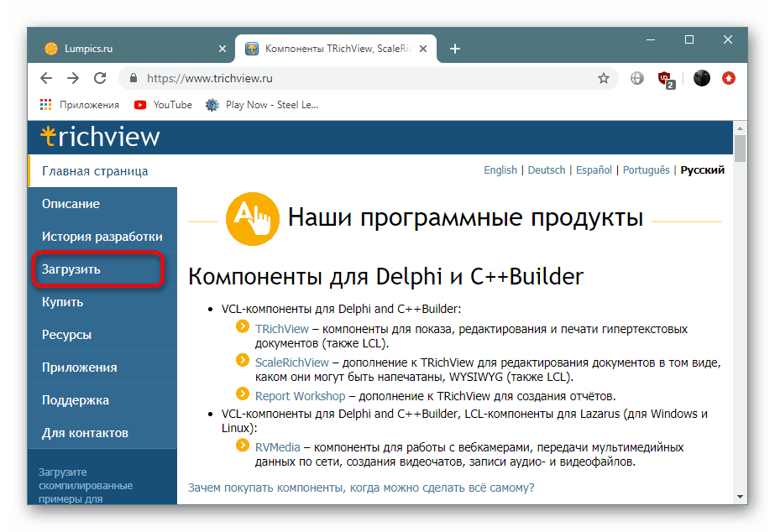Open the uBlock shield extension icon
The height and width of the screenshot is (532, 775).
tap(665, 79)
